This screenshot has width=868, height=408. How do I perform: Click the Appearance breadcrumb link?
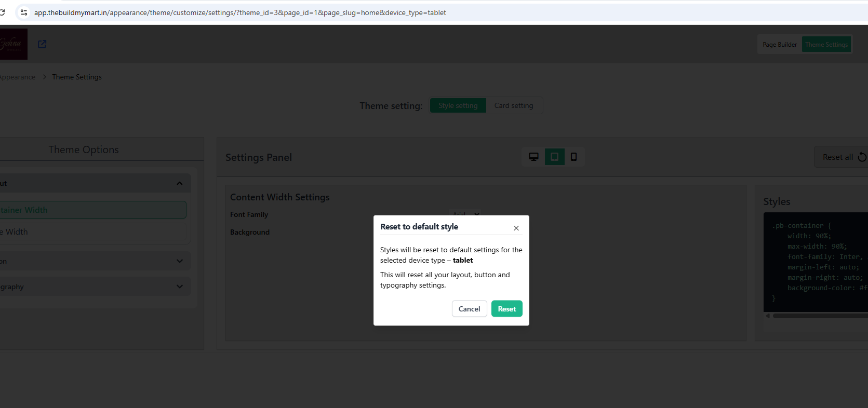tap(18, 77)
